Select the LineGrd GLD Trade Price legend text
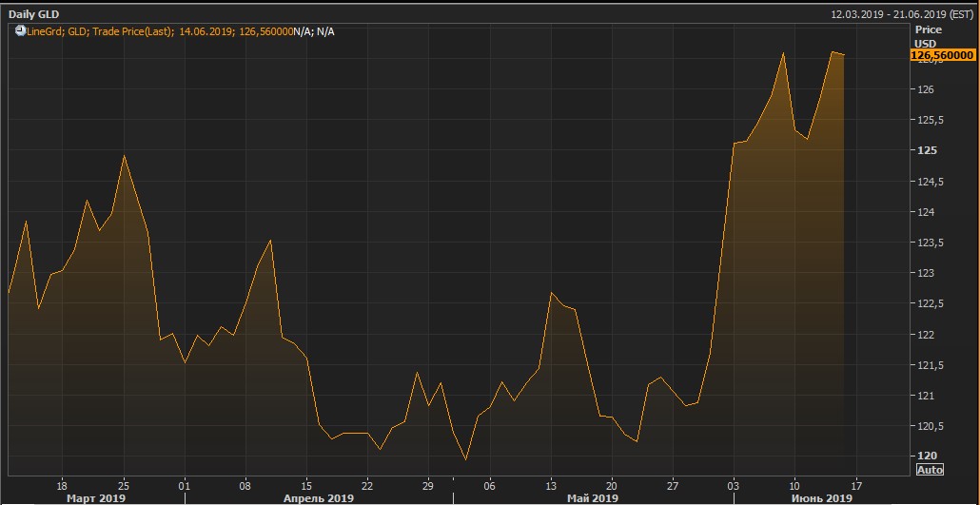The image size is (980, 505). [x=180, y=31]
